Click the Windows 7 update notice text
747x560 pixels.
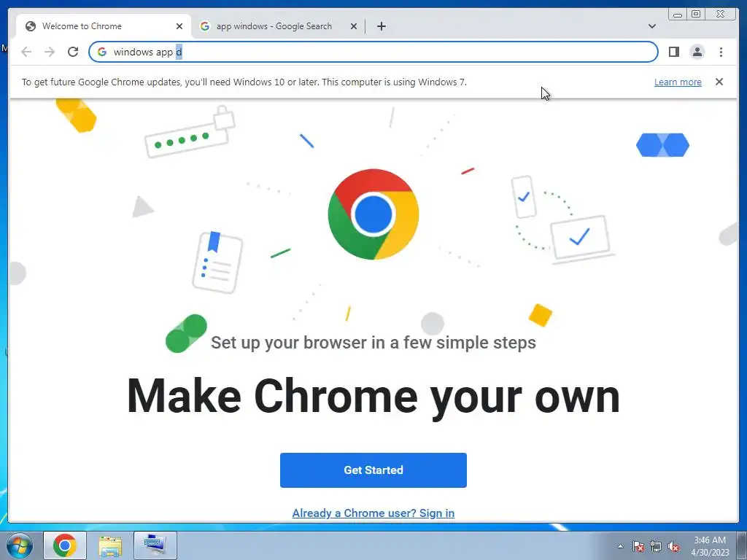244,82
